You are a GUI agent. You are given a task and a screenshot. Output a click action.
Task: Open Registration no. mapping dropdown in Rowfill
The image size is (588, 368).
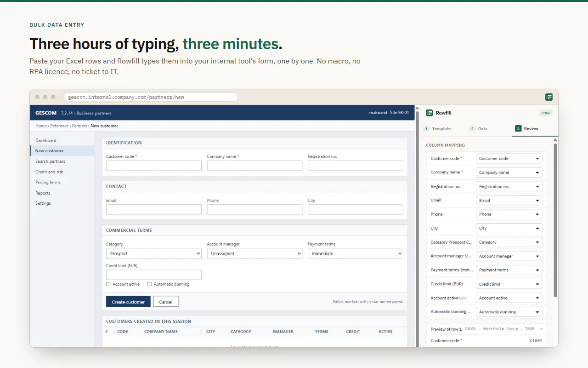509,186
